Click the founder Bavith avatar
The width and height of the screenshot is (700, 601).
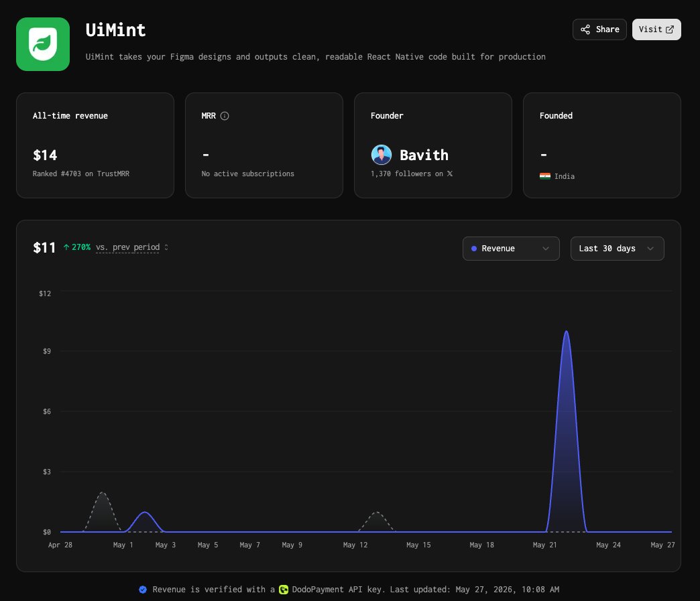[x=382, y=155]
